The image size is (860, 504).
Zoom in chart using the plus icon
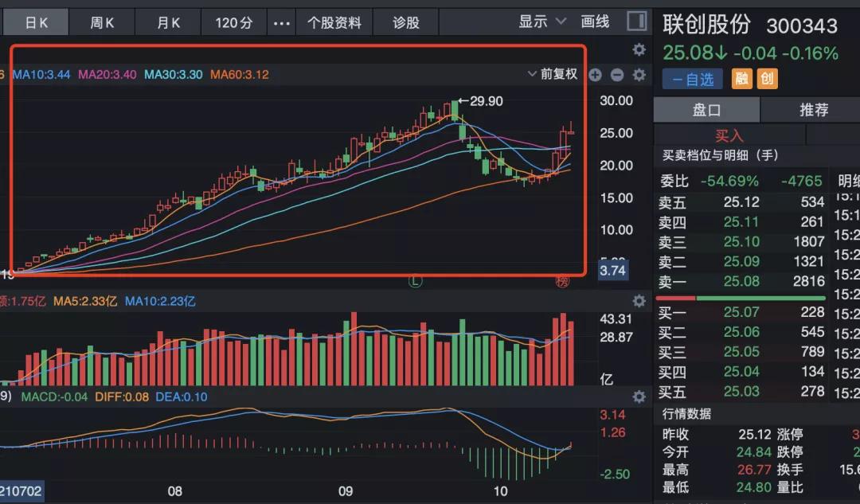pyautogui.click(x=594, y=76)
